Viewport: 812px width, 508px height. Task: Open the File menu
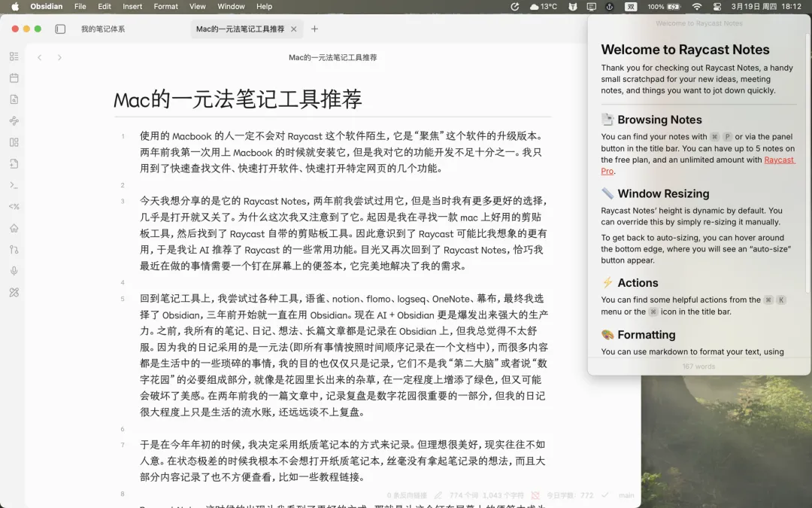point(80,7)
